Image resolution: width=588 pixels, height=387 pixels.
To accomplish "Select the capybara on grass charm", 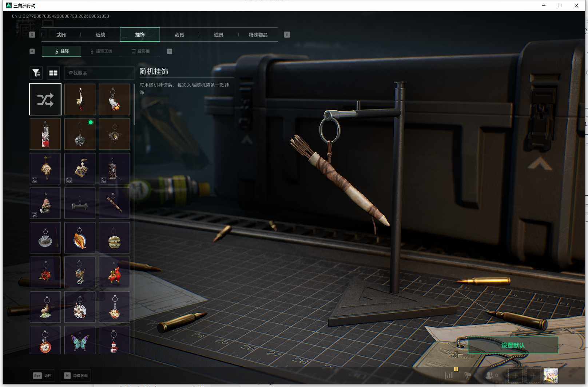I will tap(45, 307).
